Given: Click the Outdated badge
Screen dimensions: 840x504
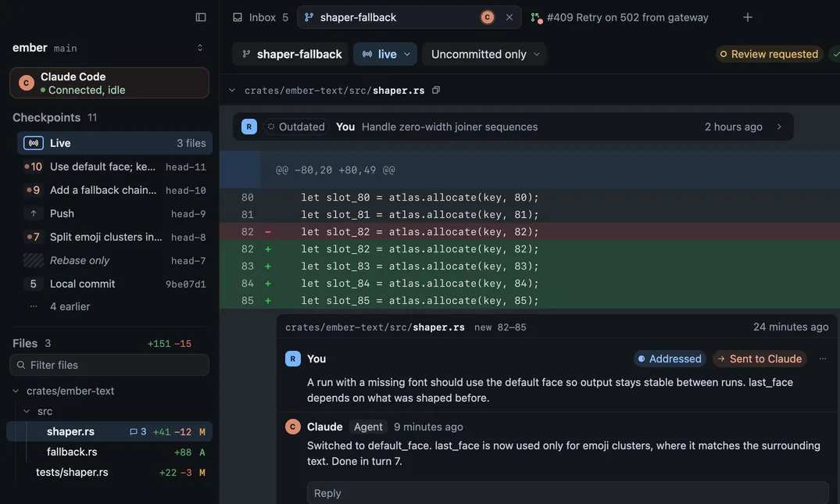Looking at the screenshot, I should click(x=296, y=127).
